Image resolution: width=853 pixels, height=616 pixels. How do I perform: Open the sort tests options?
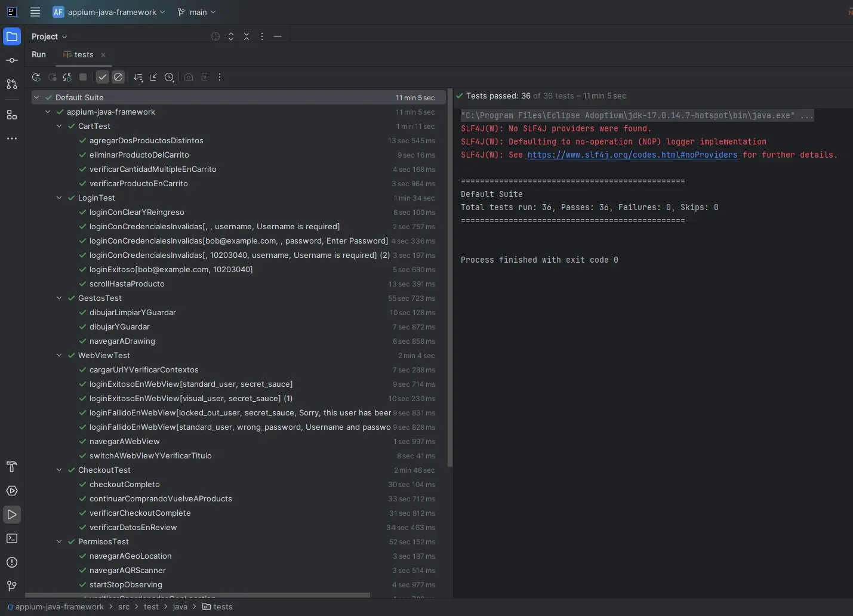tap(138, 77)
